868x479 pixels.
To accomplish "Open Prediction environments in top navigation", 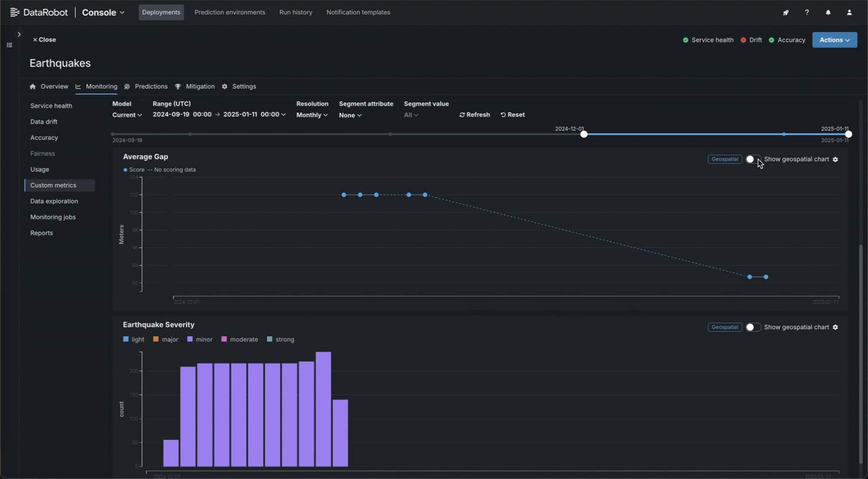I will [x=229, y=12].
